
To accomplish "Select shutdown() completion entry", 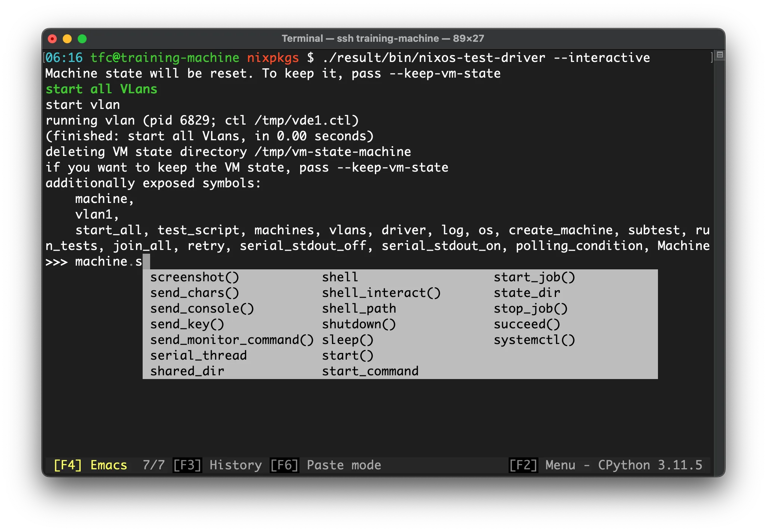I will 359,324.
